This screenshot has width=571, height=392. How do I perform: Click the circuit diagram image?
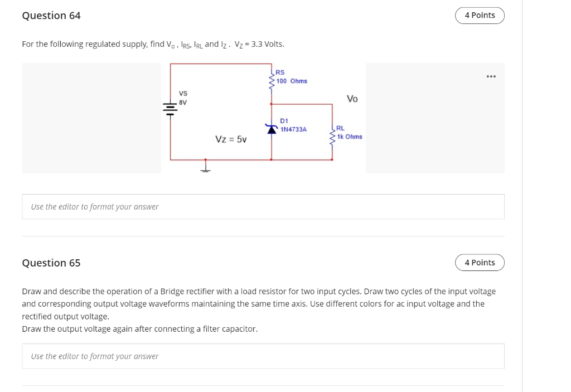(x=262, y=117)
